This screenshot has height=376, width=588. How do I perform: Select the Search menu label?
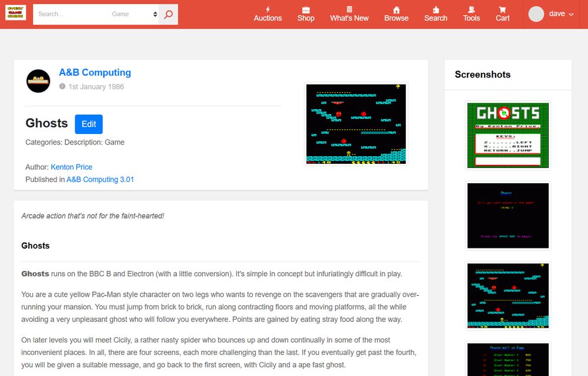[x=436, y=18]
